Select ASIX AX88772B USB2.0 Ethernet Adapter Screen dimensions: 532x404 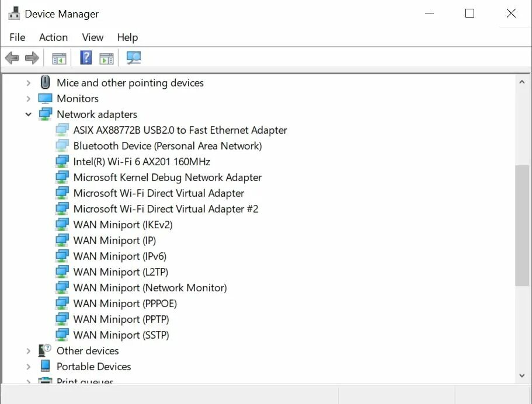(180, 130)
